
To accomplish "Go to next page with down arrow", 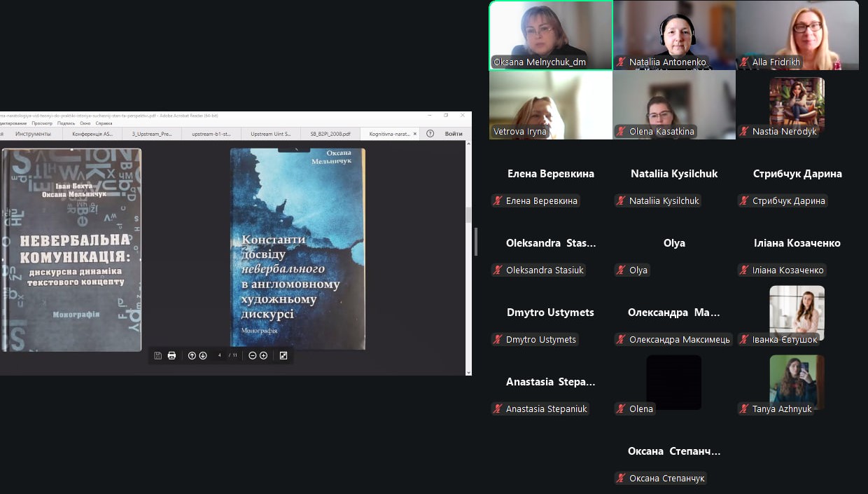I will [203, 355].
